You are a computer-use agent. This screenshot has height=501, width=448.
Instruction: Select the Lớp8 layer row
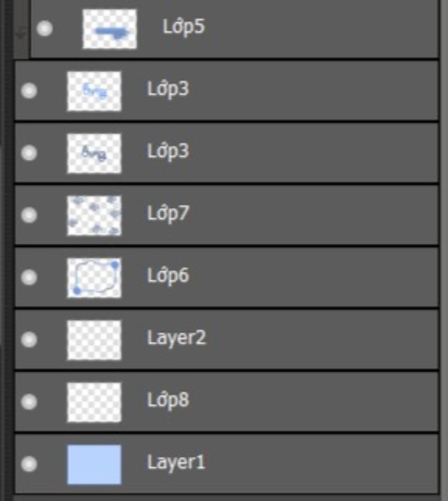pos(227,402)
